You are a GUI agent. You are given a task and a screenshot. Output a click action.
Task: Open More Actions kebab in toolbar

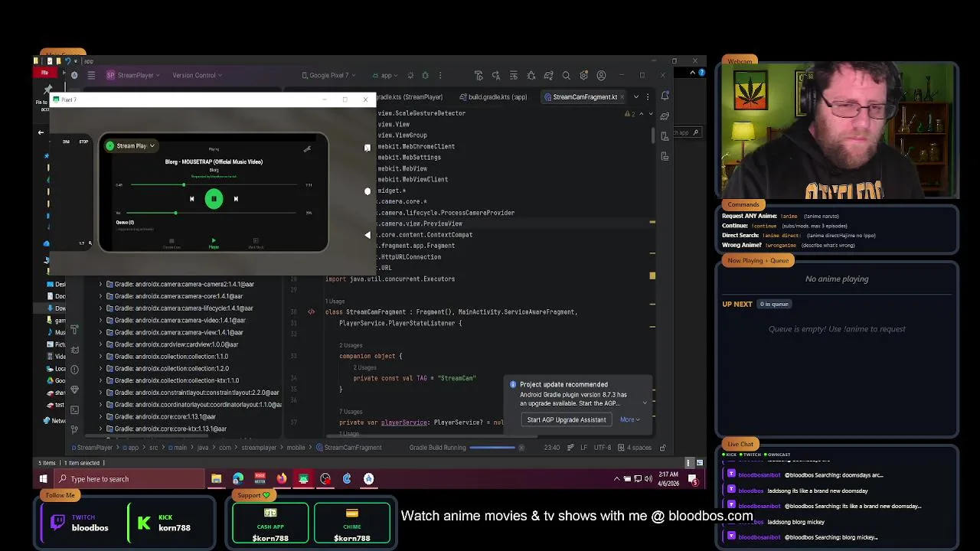[440, 75]
